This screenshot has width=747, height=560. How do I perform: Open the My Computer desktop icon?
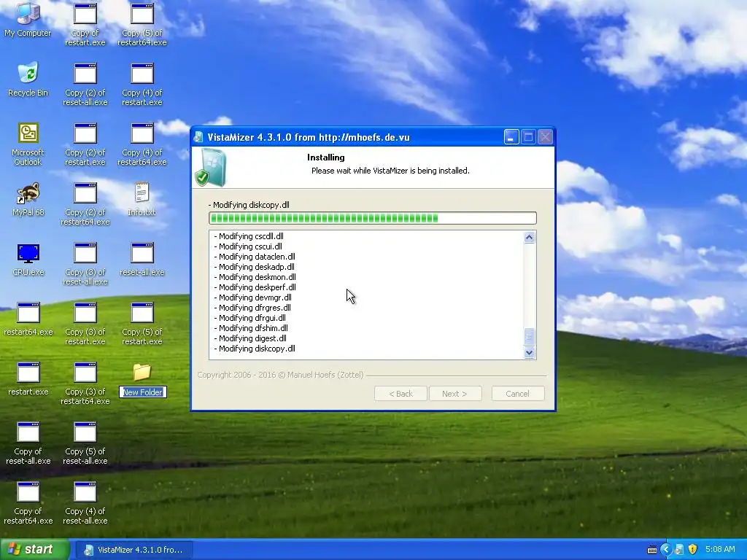28,13
